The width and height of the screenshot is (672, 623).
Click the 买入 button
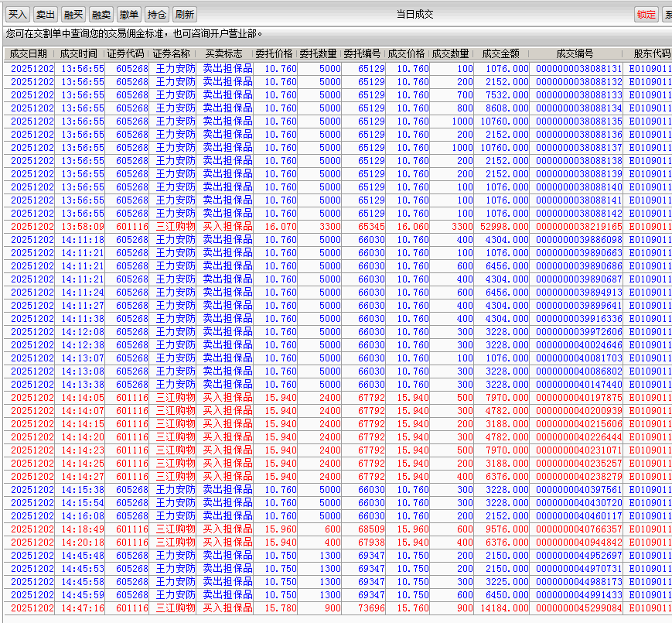18,15
